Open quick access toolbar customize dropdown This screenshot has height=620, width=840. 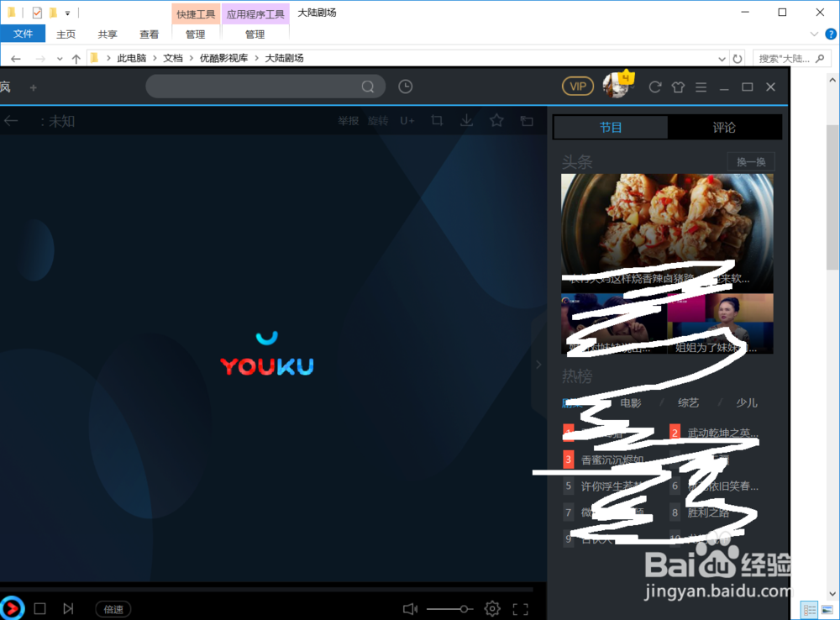pos(67,13)
